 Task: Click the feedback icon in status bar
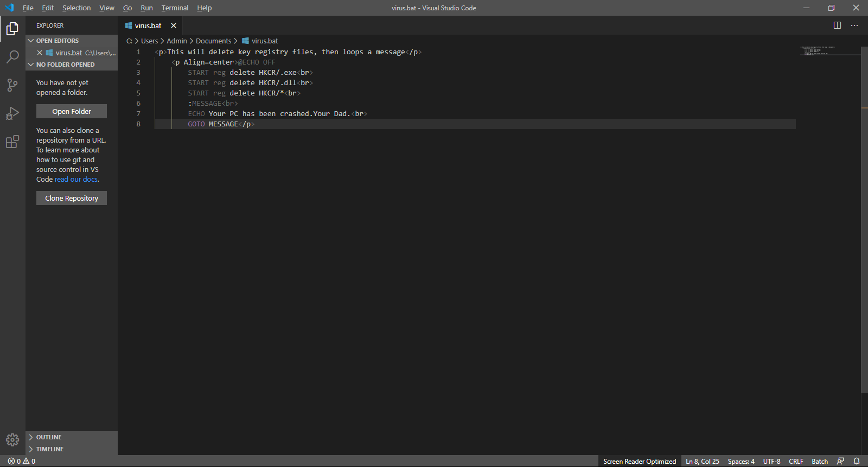840,461
